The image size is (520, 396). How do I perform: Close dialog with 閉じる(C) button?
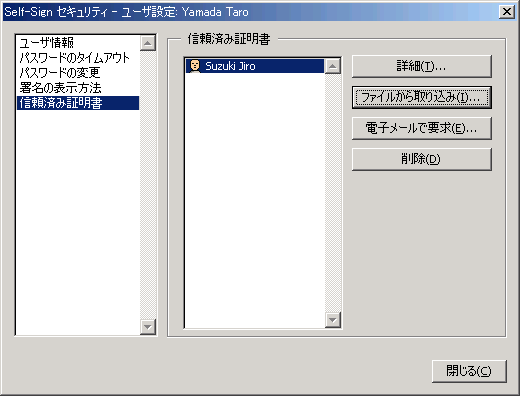[469, 371]
